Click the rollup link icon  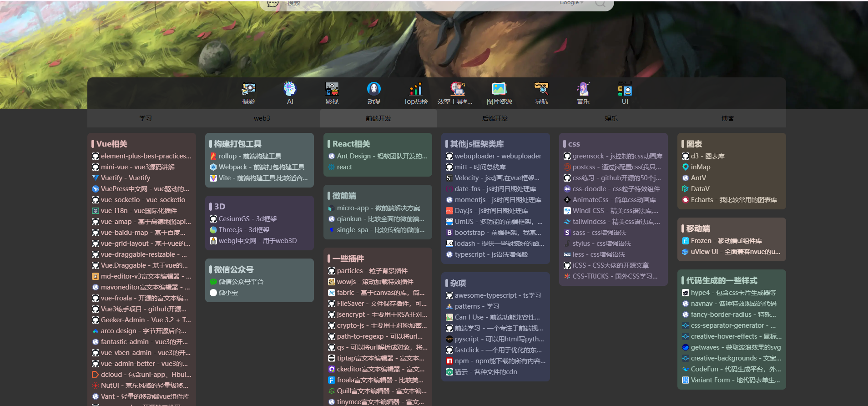click(213, 156)
